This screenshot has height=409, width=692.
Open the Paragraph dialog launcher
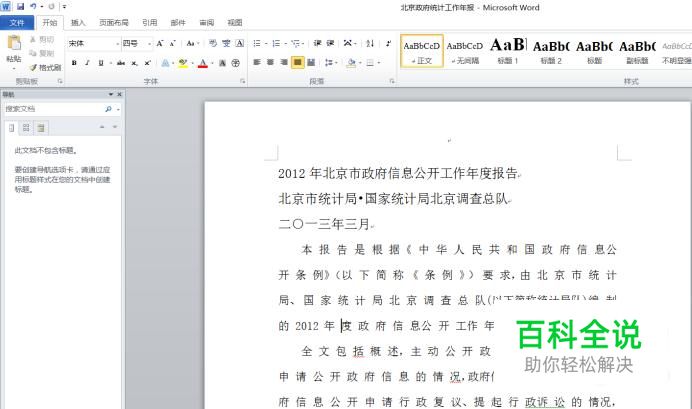click(x=392, y=81)
